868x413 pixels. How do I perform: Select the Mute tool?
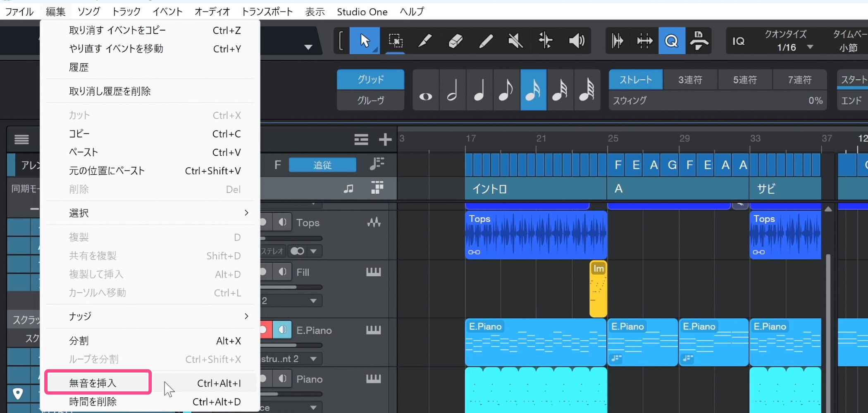click(x=515, y=41)
